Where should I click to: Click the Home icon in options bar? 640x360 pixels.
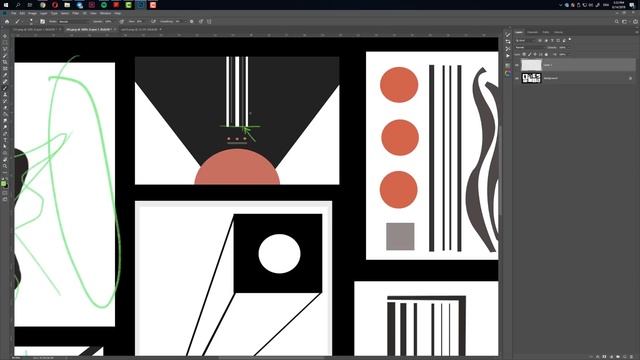[7, 22]
